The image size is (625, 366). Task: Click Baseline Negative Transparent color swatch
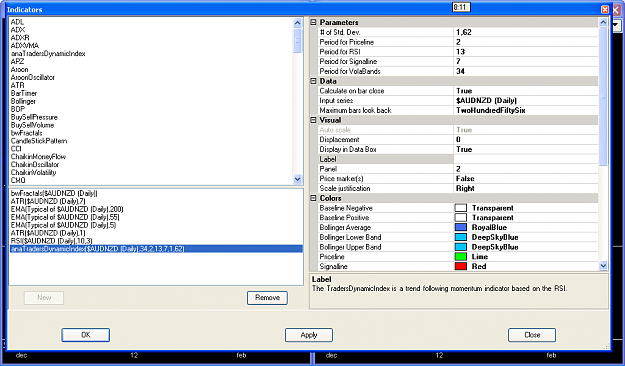pos(461,208)
